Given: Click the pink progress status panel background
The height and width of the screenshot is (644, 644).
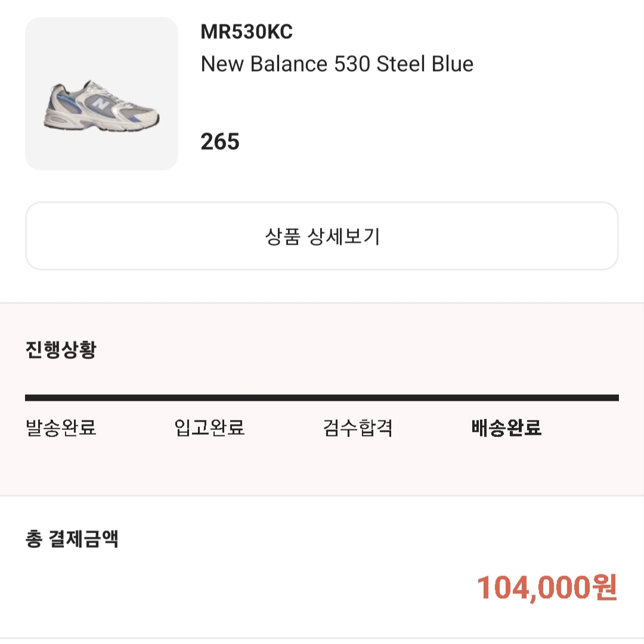Looking at the screenshot, I should [x=322, y=464].
